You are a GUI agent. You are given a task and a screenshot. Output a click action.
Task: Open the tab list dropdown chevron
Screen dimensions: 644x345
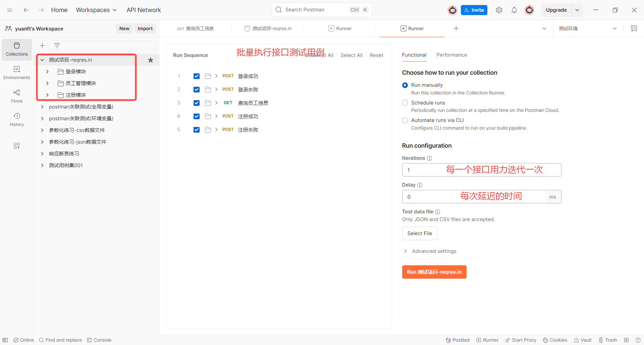click(544, 28)
